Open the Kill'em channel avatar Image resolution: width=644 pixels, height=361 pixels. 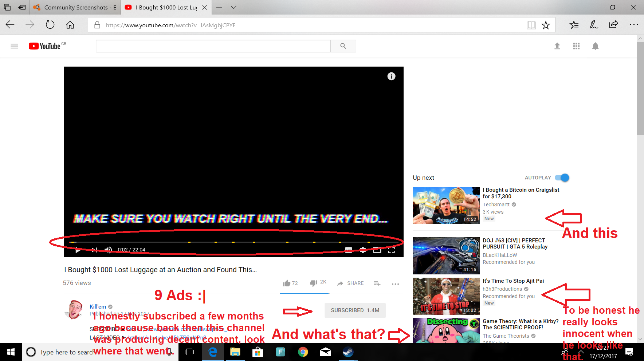coord(74,309)
